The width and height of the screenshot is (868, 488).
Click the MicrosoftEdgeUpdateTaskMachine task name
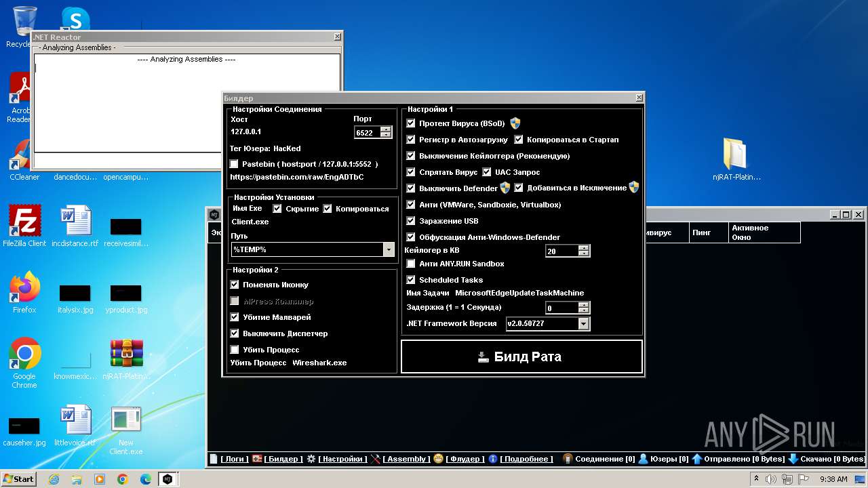[x=519, y=293]
